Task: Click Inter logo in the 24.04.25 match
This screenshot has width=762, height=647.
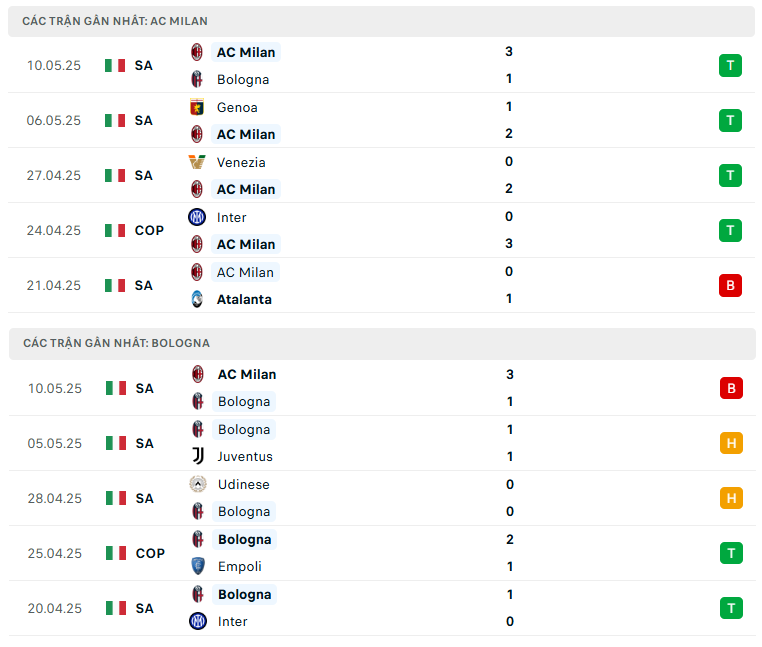Action: point(197,217)
